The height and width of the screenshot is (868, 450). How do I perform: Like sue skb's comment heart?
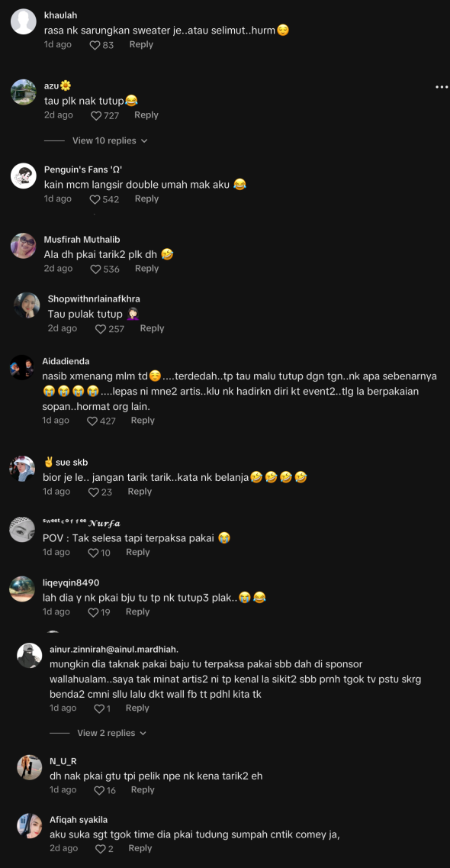coord(93,492)
